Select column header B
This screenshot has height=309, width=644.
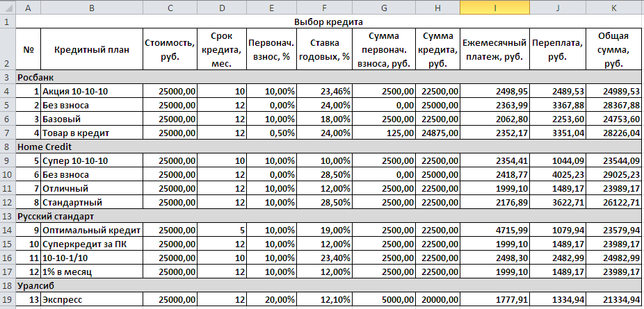pos(91,7)
